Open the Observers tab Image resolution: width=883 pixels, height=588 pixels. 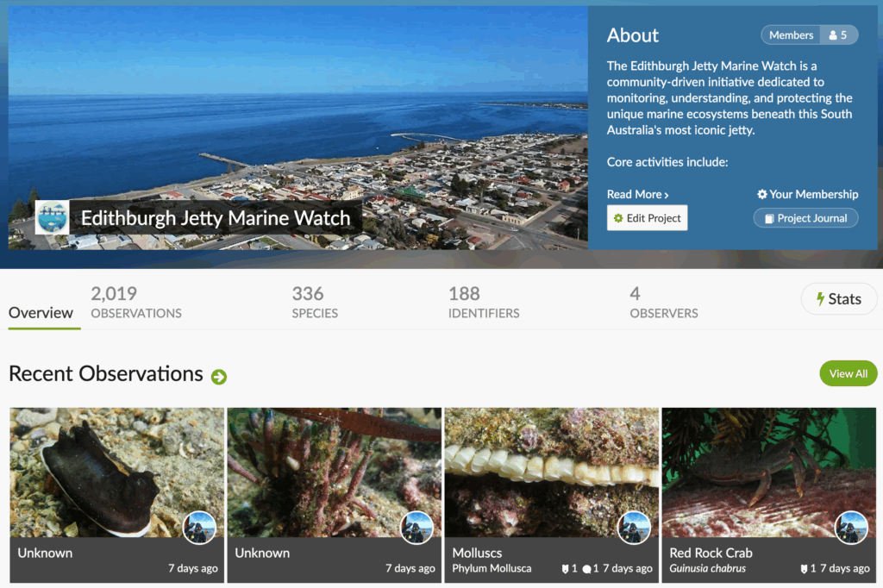coord(663,303)
